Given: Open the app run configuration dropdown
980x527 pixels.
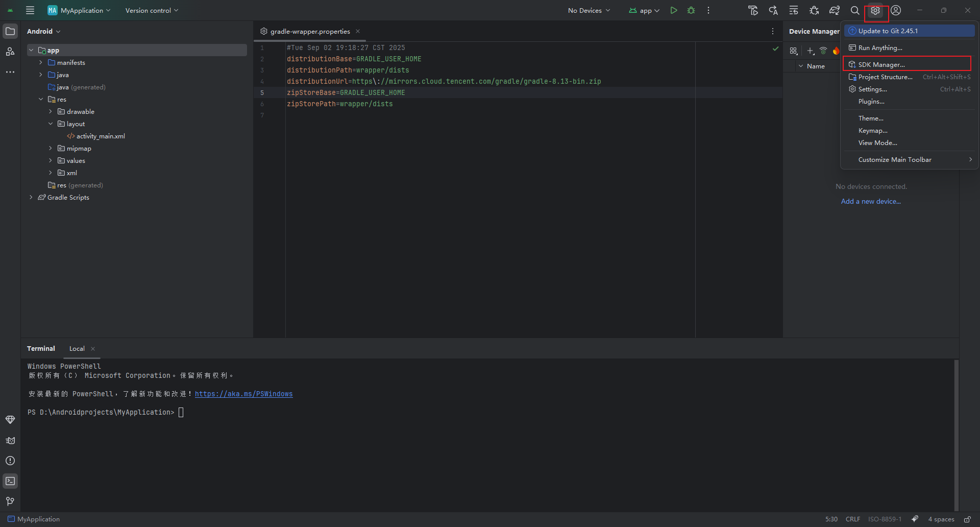Looking at the screenshot, I should point(644,10).
